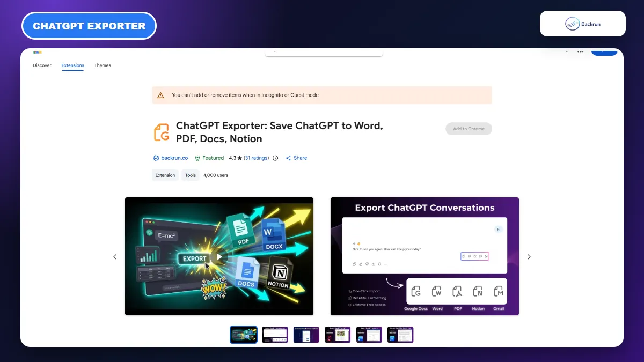The height and width of the screenshot is (362, 644).
Task: Open the 'Export ChatGPT Conversations' screenshot
Action: [425, 256]
